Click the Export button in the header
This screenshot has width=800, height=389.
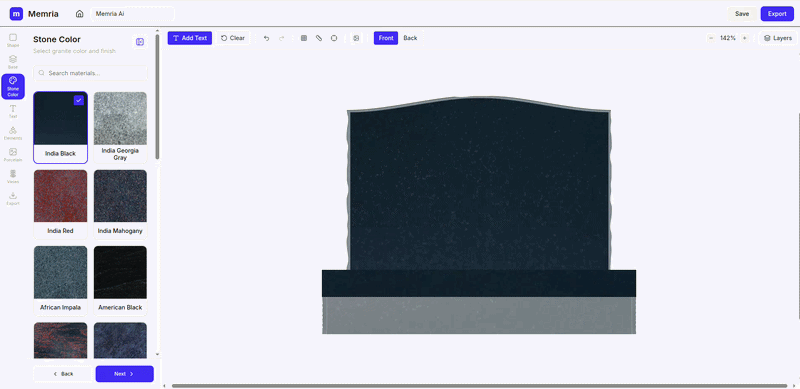point(777,14)
